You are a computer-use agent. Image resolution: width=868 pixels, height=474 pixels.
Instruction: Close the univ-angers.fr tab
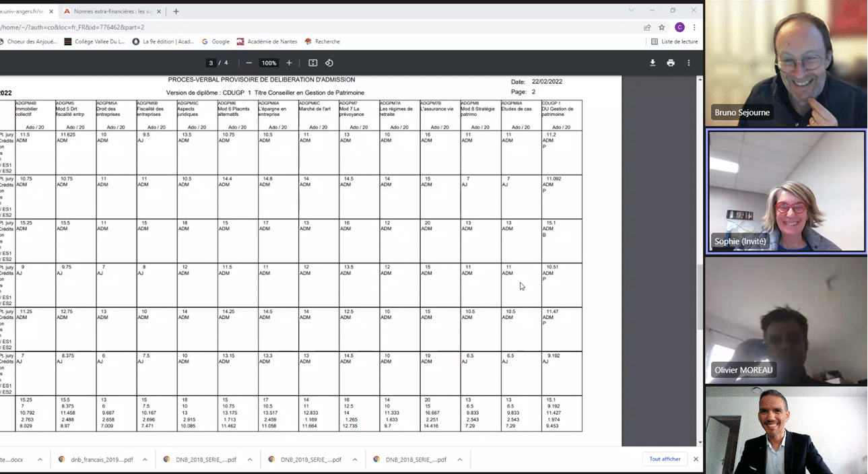51,11
